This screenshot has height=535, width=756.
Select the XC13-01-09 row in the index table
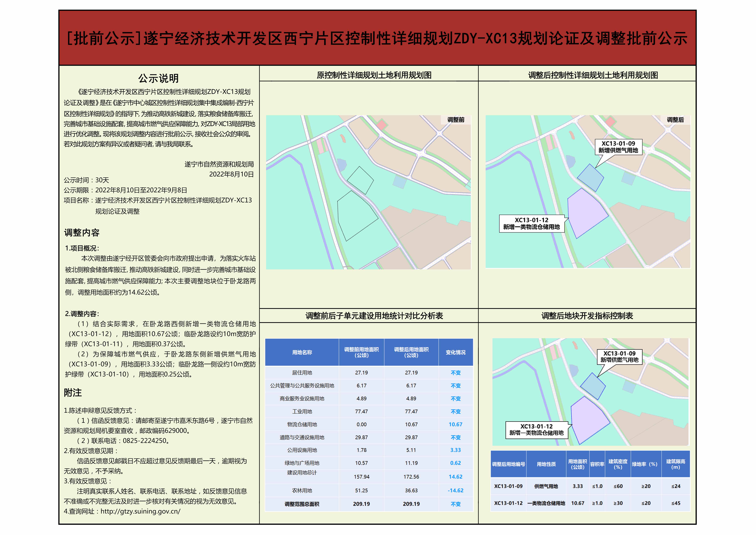[x=508, y=486]
